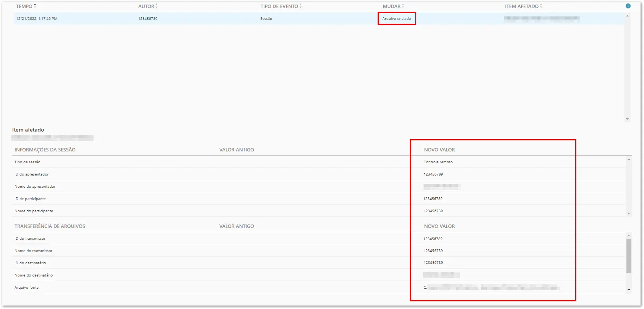
Task: Click the Controle remoto value
Action: click(438, 162)
